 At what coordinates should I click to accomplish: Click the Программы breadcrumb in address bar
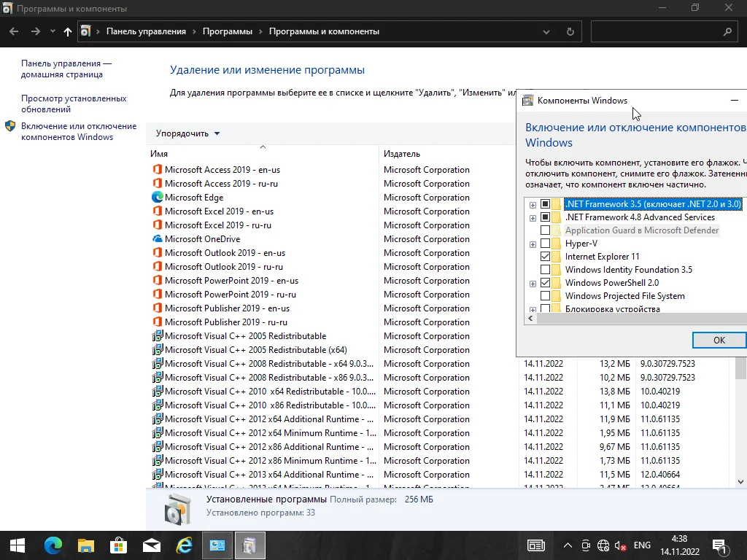click(x=228, y=32)
